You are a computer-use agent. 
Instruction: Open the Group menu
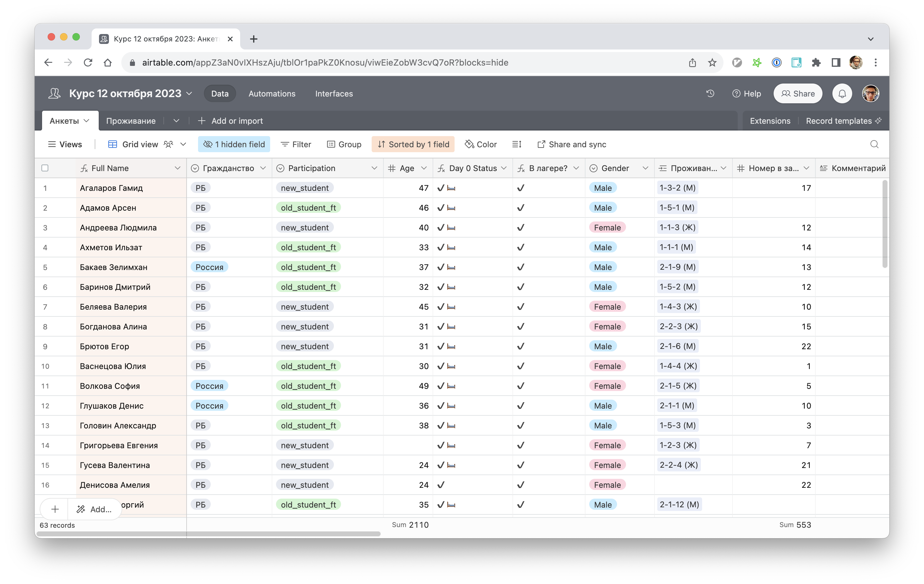[344, 144]
